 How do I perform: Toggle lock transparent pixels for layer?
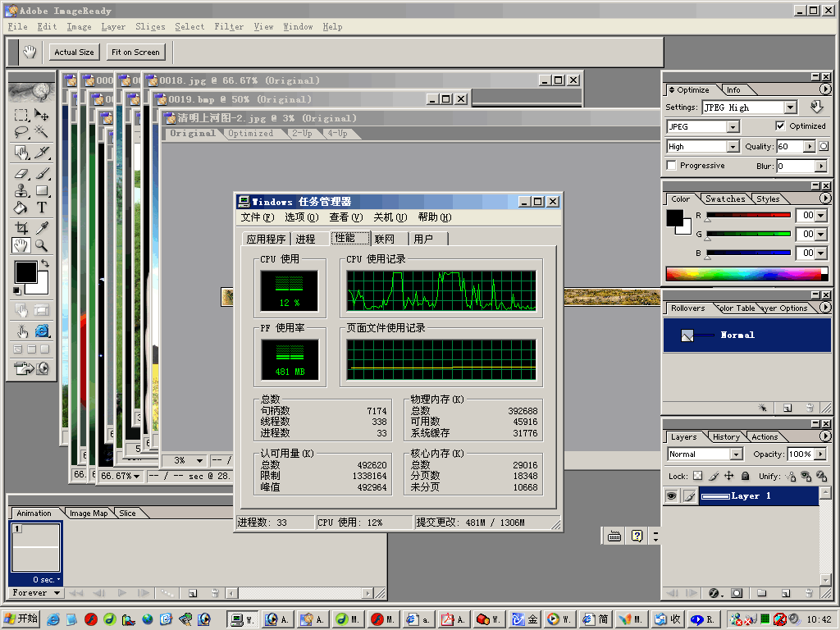697,475
